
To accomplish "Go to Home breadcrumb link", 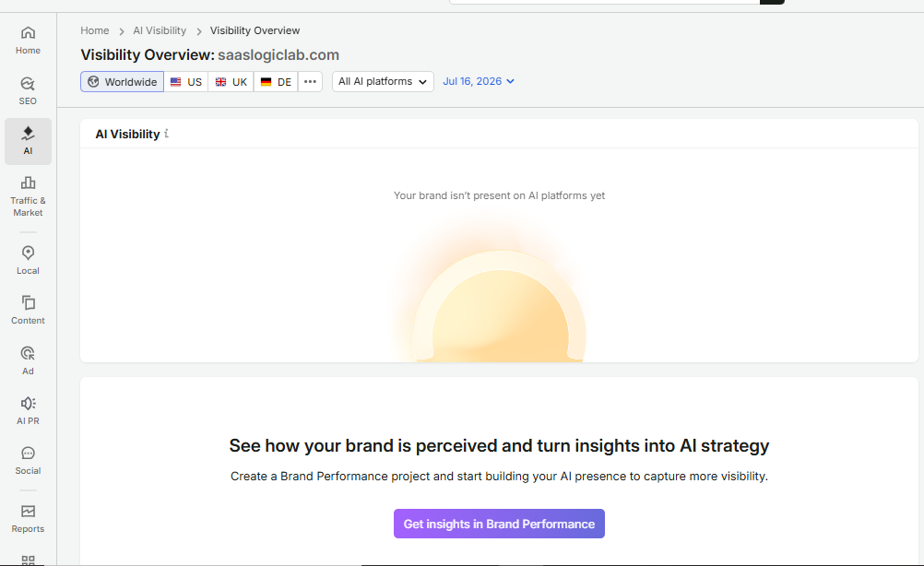I will [95, 30].
